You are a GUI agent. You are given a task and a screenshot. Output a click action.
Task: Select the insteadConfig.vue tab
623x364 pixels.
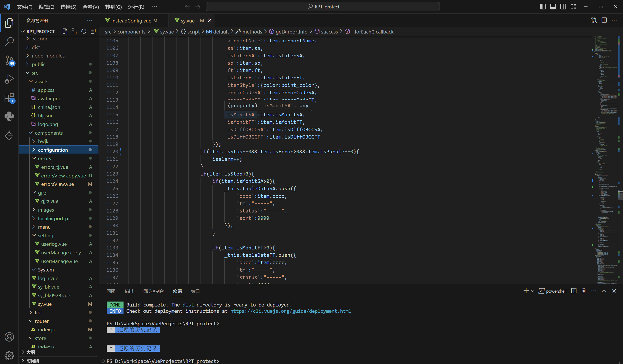click(130, 20)
